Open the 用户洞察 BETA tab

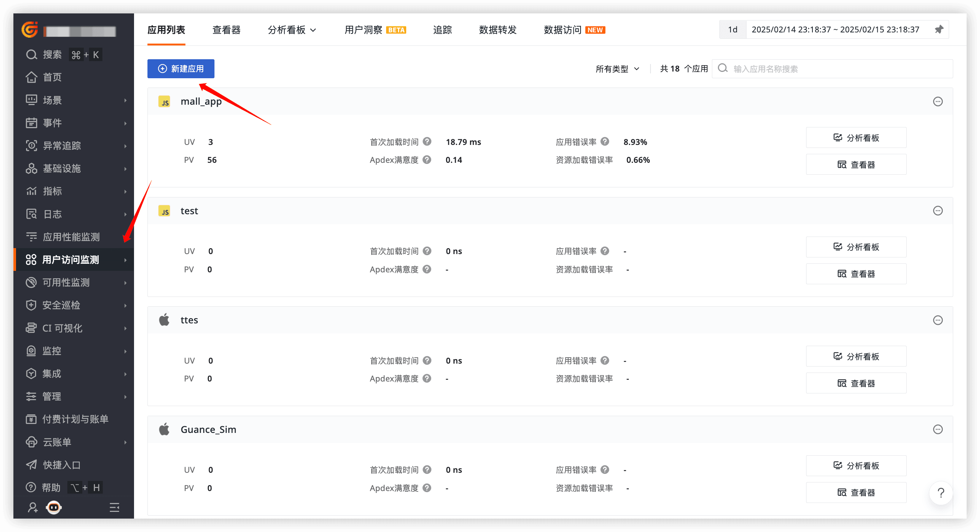tap(363, 30)
